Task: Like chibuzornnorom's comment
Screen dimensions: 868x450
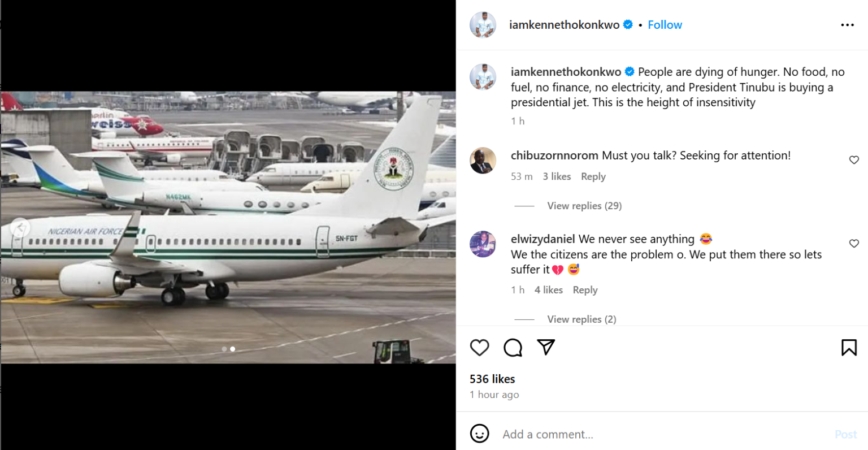Action: [854, 160]
